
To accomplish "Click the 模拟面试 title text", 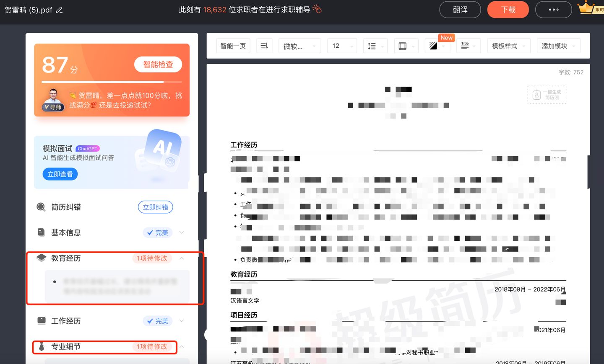I will coord(57,148).
